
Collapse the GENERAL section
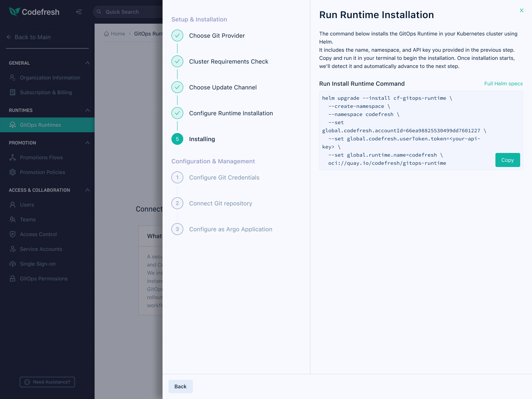click(88, 63)
